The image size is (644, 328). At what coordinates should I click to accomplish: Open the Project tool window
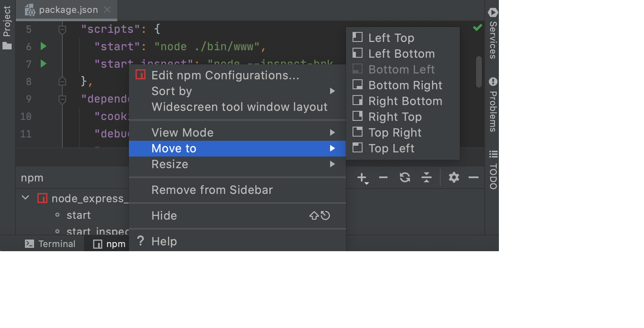tap(7, 28)
